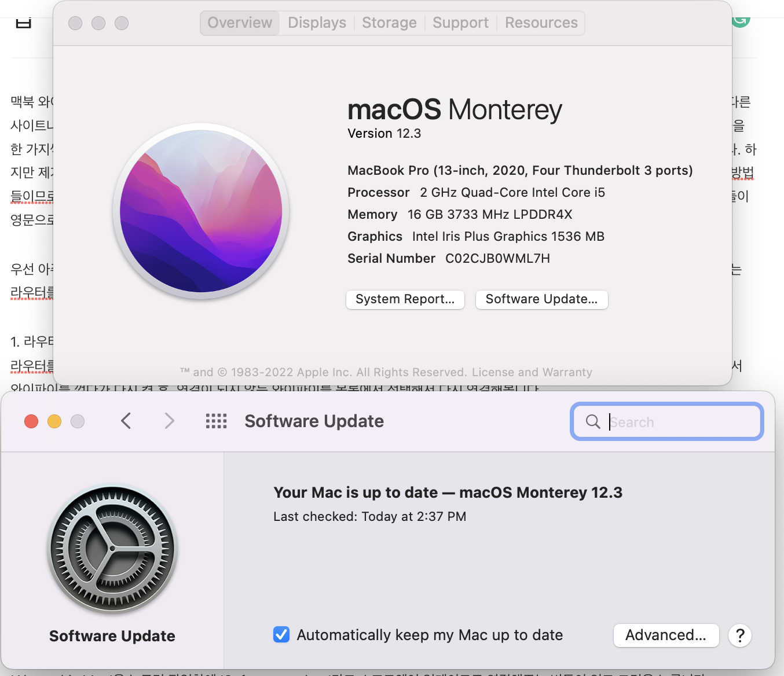Click the MacBook Pro model name line
Image resolution: width=784 pixels, height=676 pixels.
click(x=520, y=171)
